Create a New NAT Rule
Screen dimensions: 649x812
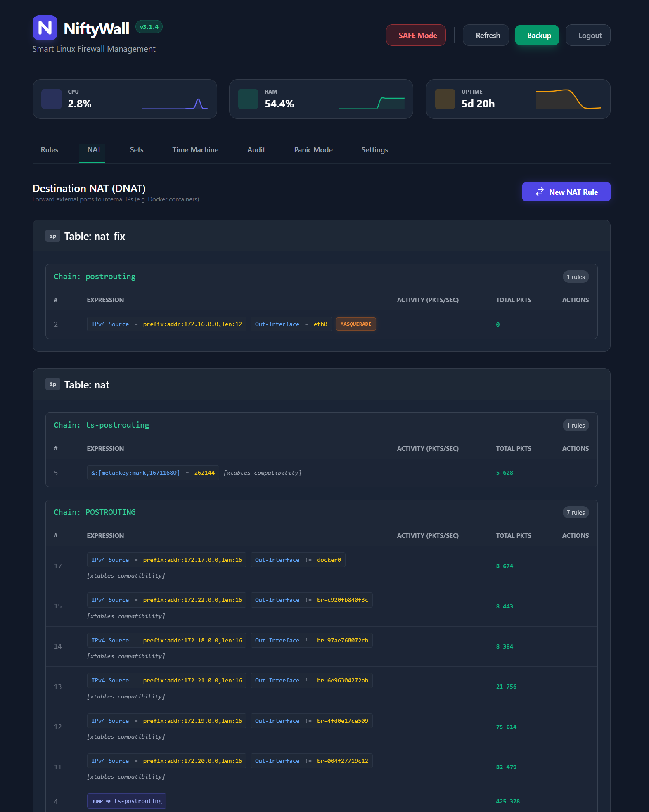(566, 192)
